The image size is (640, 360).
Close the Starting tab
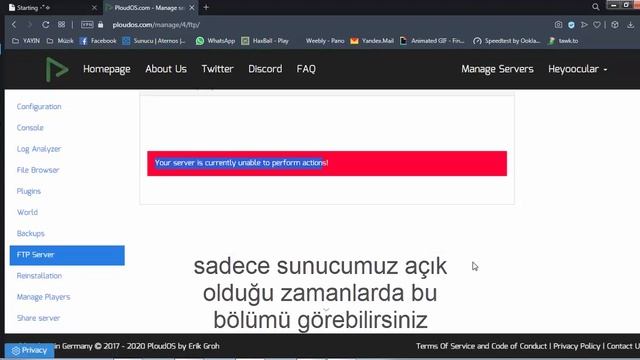click(x=94, y=8)
